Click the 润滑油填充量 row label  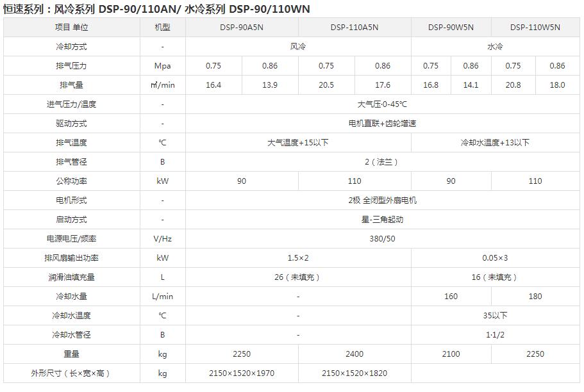pyautogui.click(x=72, y=277)
